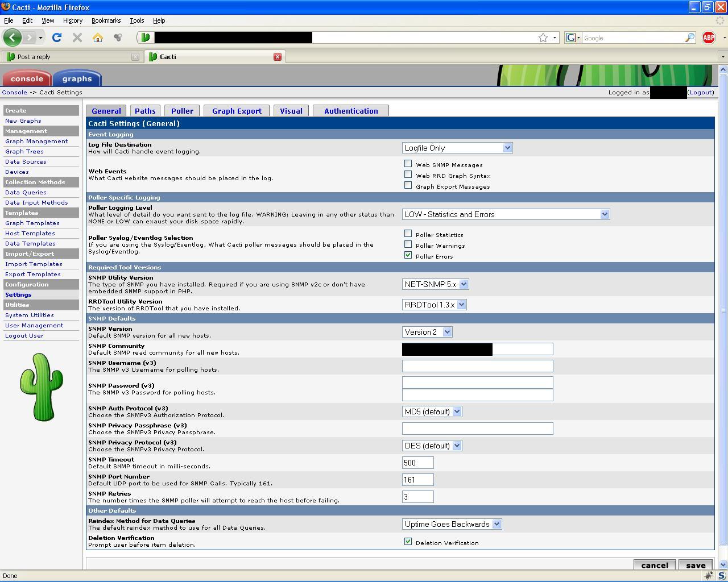Image resolution: width=728 pixels, height=582 pixels.
Task: Open Devices link in sidebar
Action: click(x=16, y=172)
